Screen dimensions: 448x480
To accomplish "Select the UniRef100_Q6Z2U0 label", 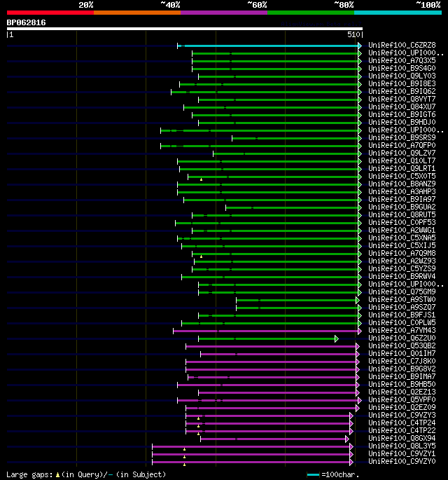I will coord(402,338).
